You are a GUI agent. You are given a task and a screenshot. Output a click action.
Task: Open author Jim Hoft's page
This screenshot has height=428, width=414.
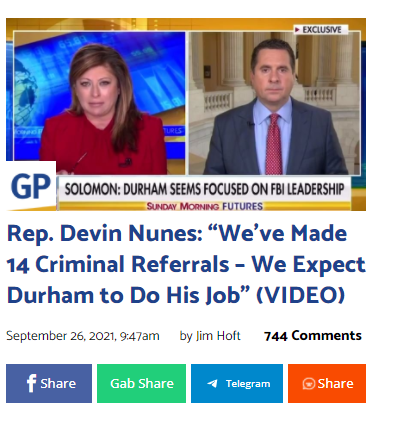point(218,336)
